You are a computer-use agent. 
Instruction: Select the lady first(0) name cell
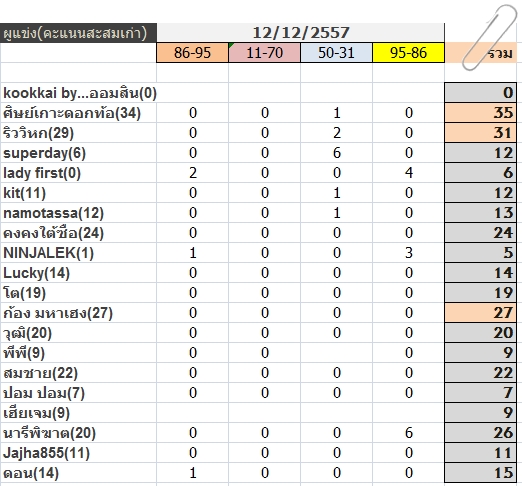(x=78, y=173)
